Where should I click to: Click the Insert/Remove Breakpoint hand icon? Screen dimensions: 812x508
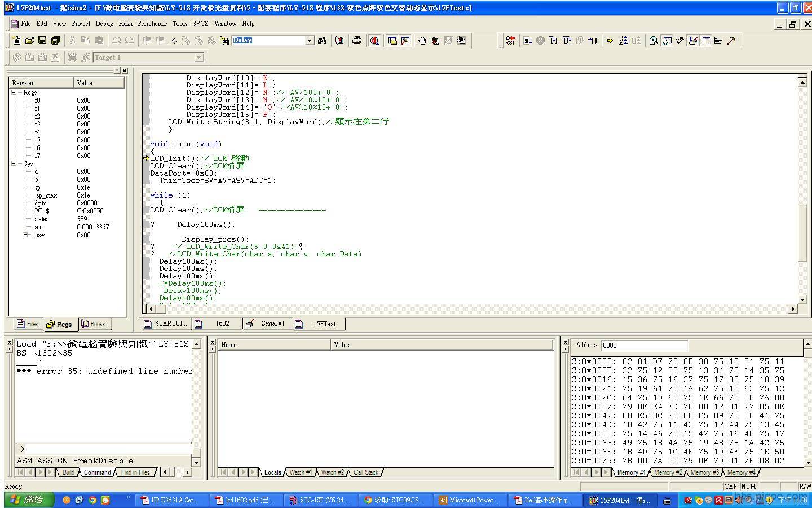[x=422, y=40]
